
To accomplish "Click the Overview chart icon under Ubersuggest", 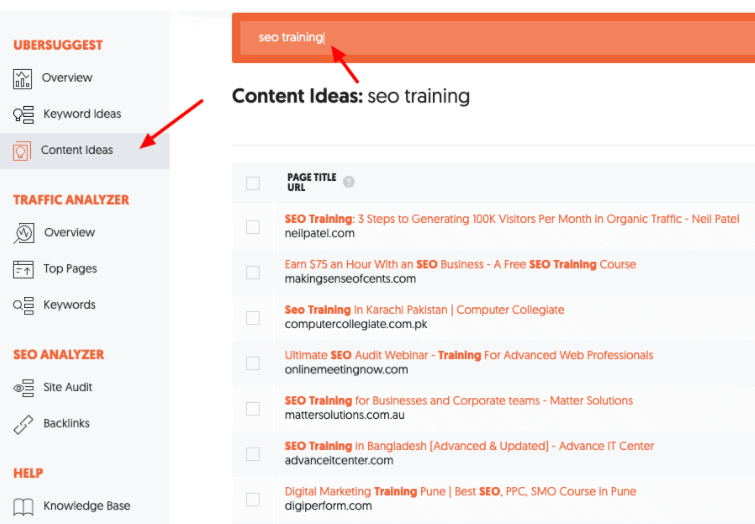I will pos(23,78).
